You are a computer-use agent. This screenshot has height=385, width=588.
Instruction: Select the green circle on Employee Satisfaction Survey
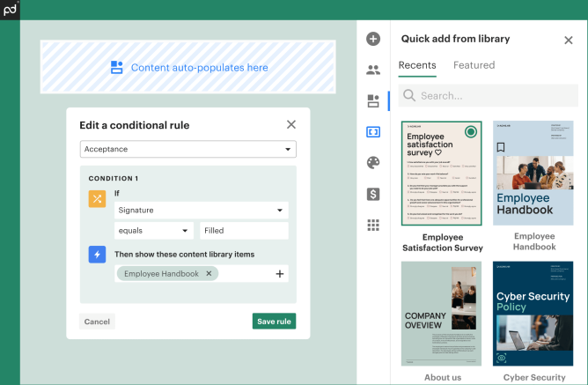[x=471, y=132]
